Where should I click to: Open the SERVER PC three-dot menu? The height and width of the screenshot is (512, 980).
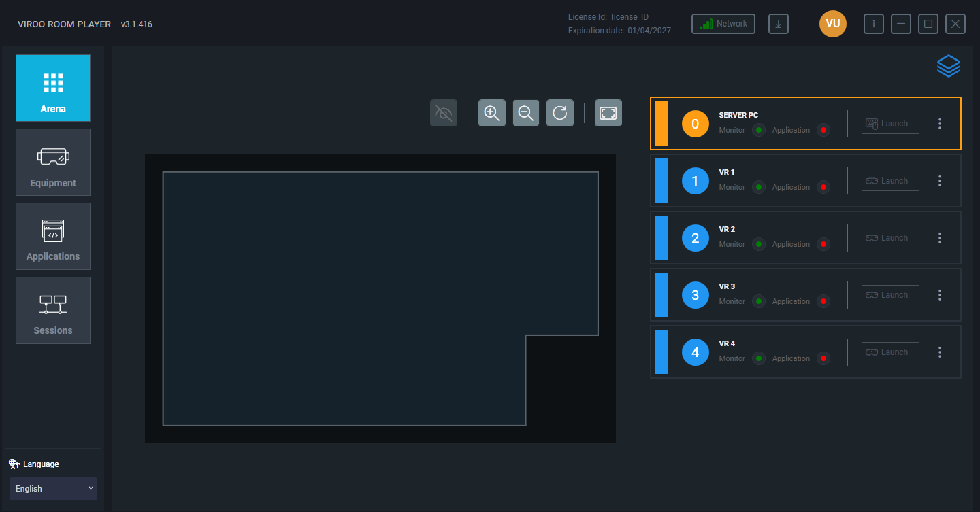tap(940, 124)
